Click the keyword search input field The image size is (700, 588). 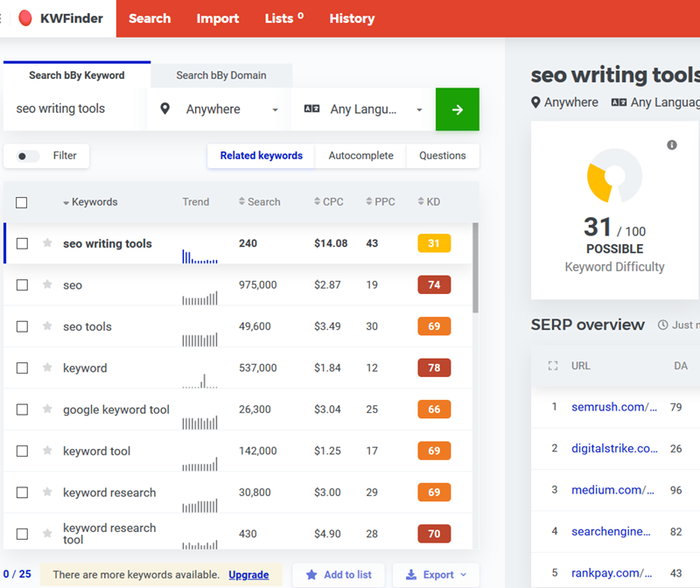click(x=74, y=109)
